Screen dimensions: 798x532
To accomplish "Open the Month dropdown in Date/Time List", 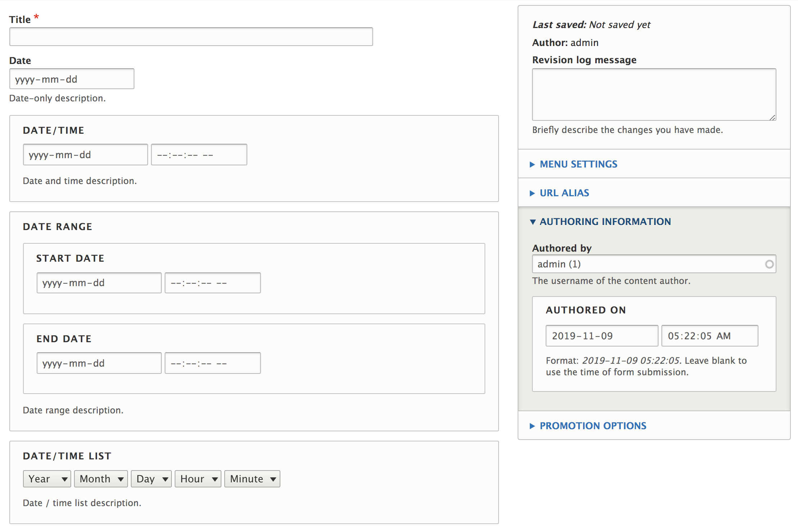I will (101, 478).
